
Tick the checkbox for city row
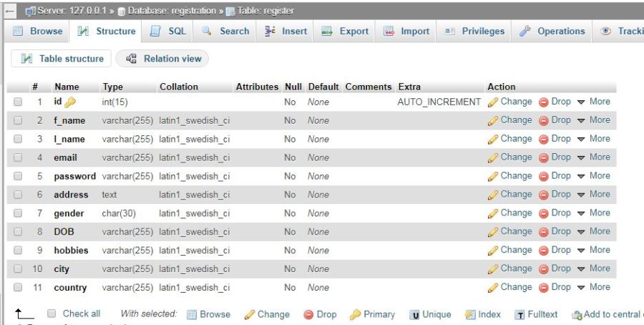[18, 268]
